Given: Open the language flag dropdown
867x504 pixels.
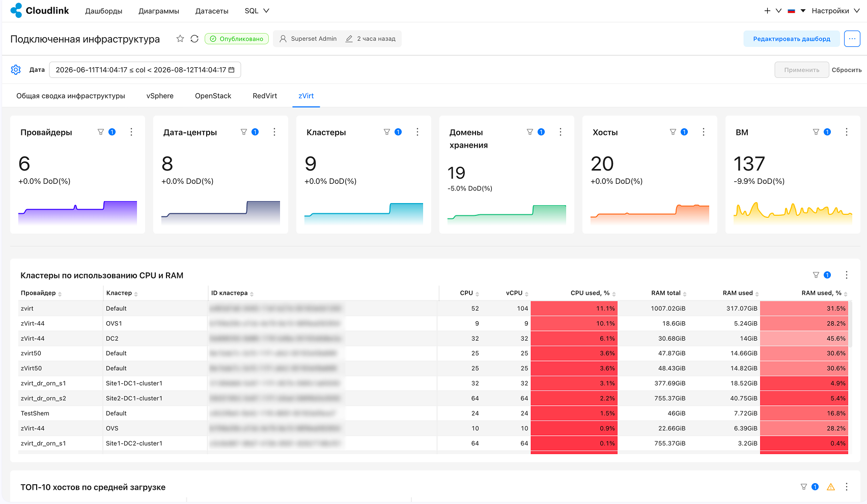Looking at the screenshot, I should [x=796, y=11].
